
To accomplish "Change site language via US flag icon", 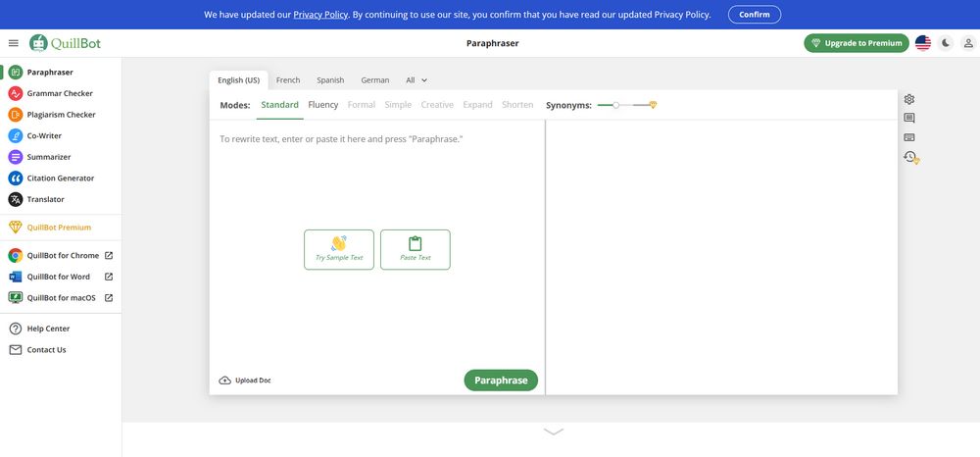I will pyautogui.click(x=923, y=43).
